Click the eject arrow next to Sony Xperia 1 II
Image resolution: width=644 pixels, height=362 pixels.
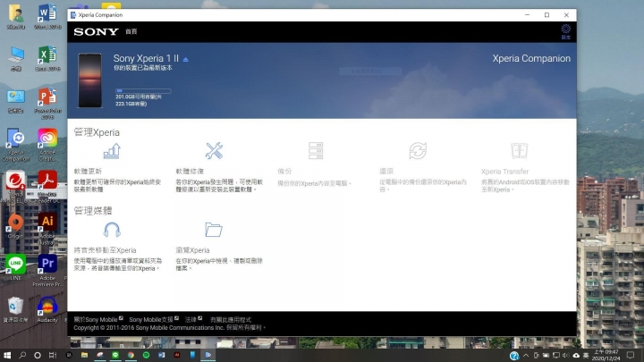click(186, 60)
